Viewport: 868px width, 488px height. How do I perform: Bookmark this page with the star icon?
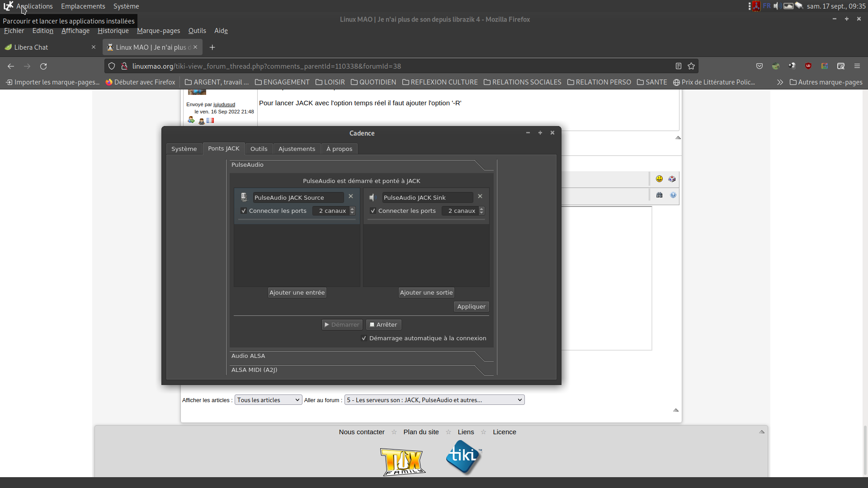click(691, 66)
